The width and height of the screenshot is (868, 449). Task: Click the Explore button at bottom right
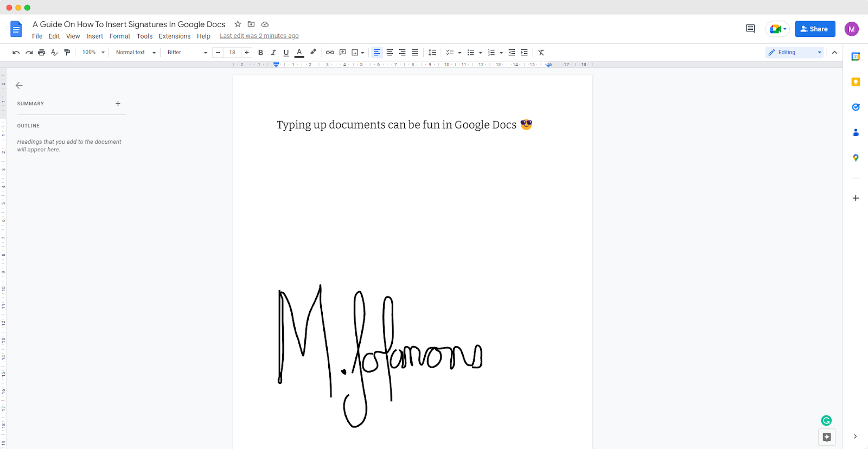(x=827, y=437)
